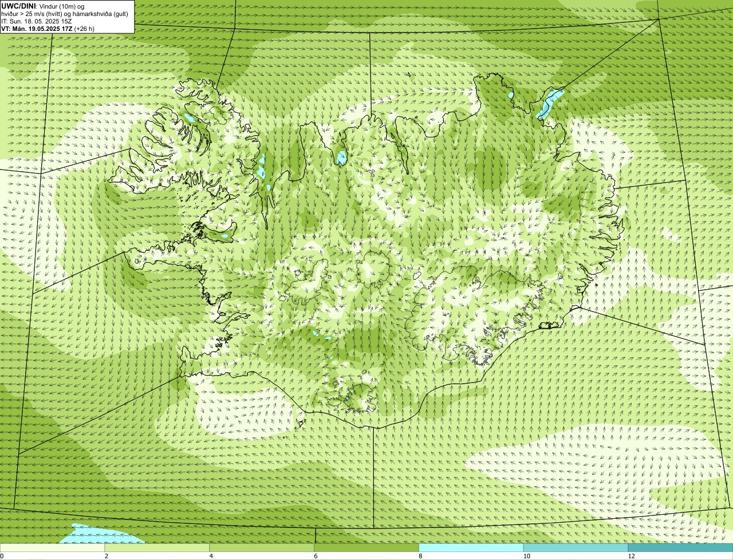733x560 pixels.
Task: Click the "6" tick label on the color scale
Action: click(x=316, y=556)
